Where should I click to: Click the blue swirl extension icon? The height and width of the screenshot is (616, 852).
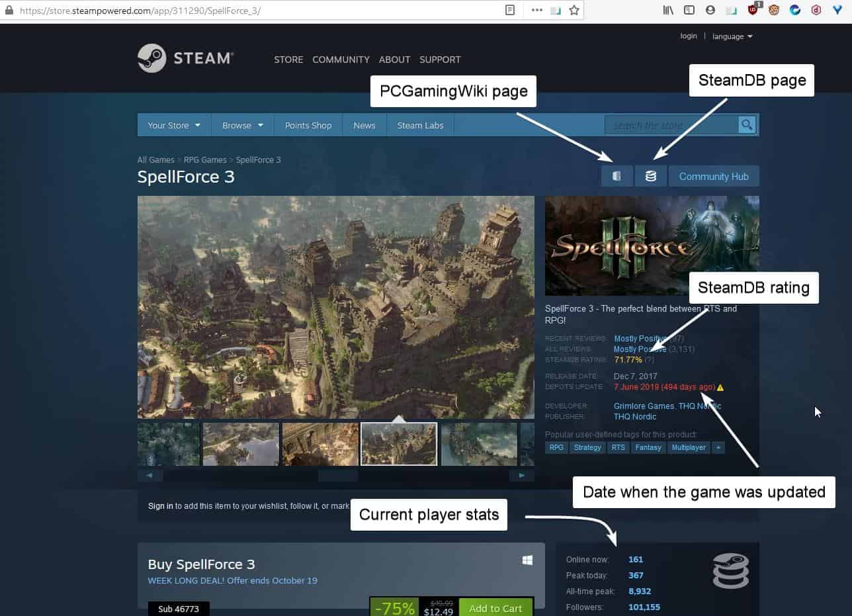pyautogui.click(x=795, y=10)
